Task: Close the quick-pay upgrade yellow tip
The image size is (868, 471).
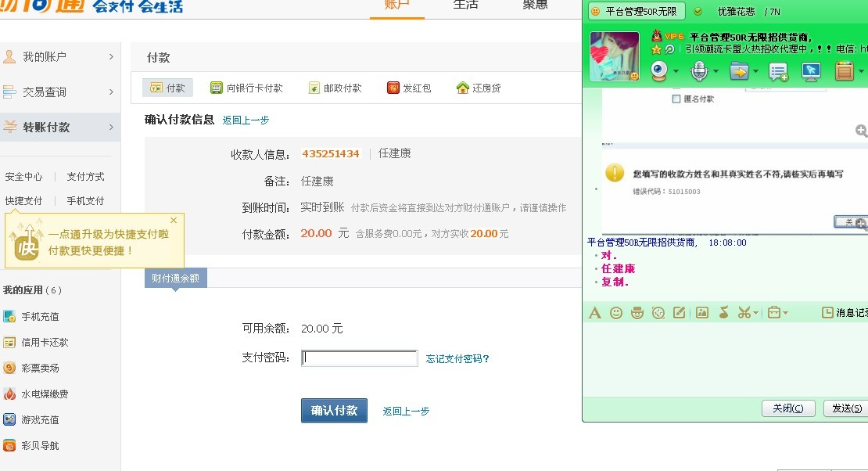Action: [174, 220]
